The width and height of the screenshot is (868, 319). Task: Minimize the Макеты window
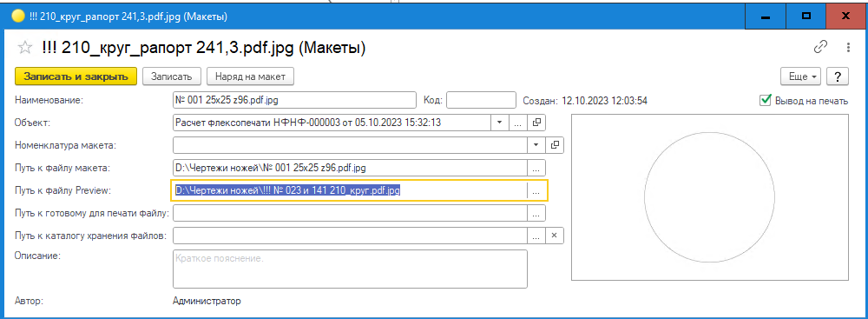[x=766, y=17]
